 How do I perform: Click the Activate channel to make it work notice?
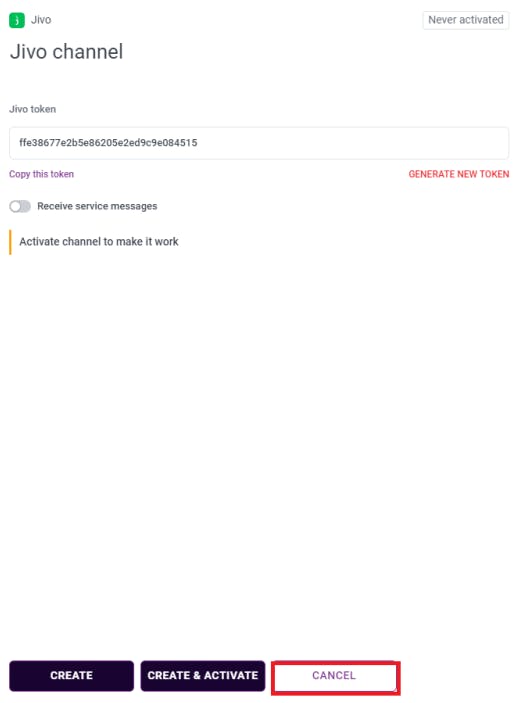pos(95,242)
